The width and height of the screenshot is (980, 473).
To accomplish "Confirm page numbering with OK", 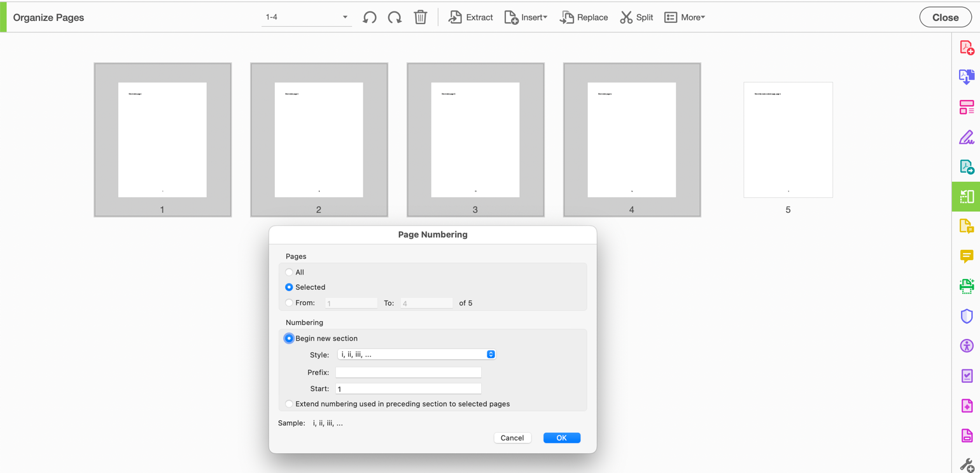I will pos(561,437).
